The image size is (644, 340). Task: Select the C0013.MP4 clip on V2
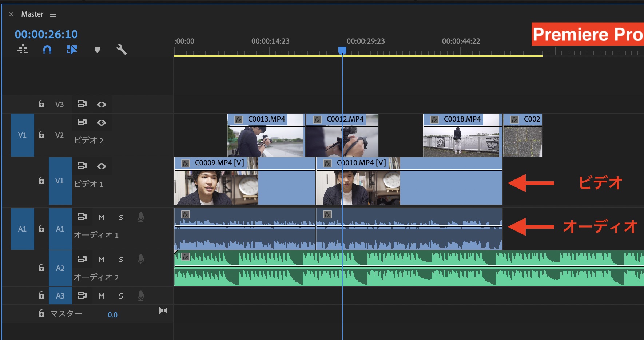coord(266,140)
